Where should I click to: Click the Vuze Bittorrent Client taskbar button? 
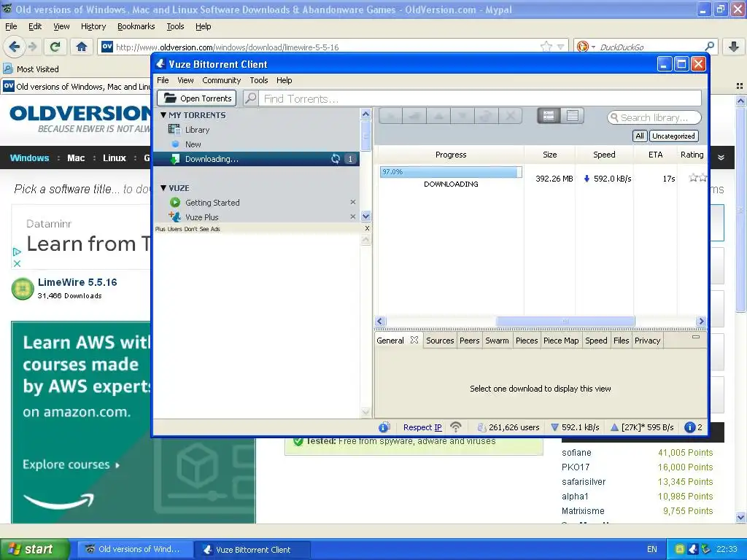[252, 550]
